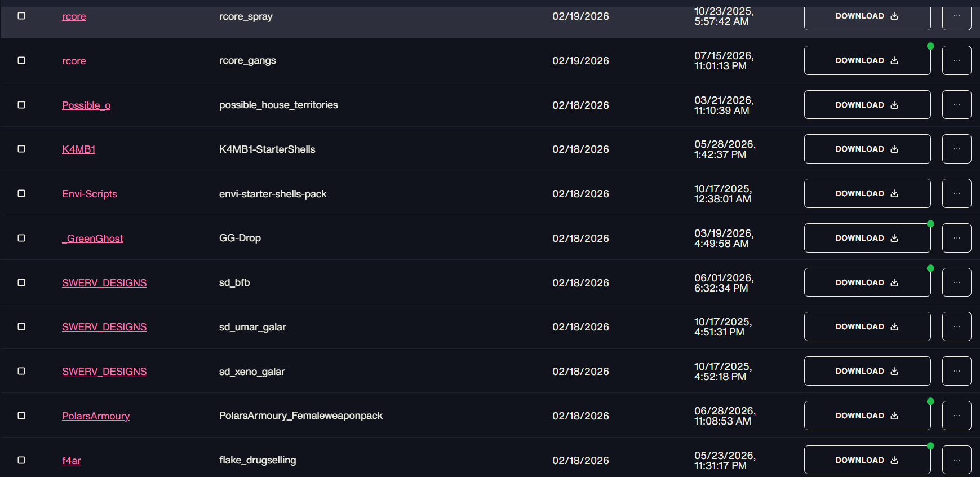Image resolution: width=980 pixels, height=477 pixels.
Task: Select the GG-Drop row checkbox
Action: click(x=21, y=238)
